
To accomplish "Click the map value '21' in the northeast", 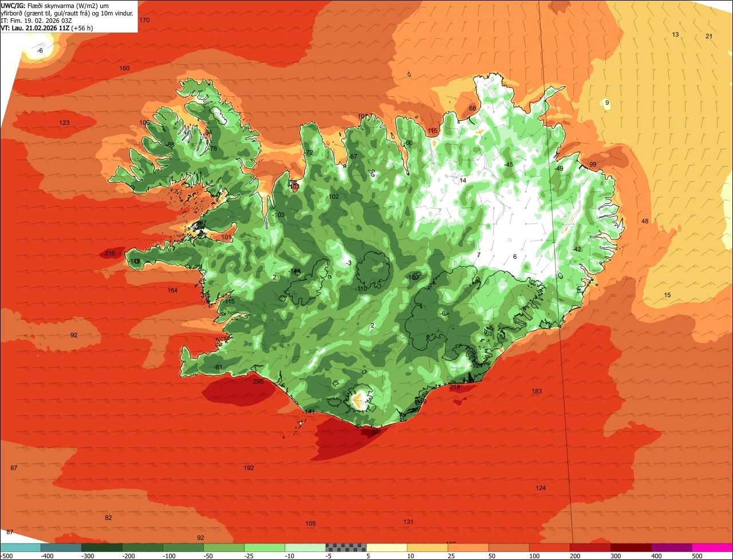I will click(x=709, y=36).
